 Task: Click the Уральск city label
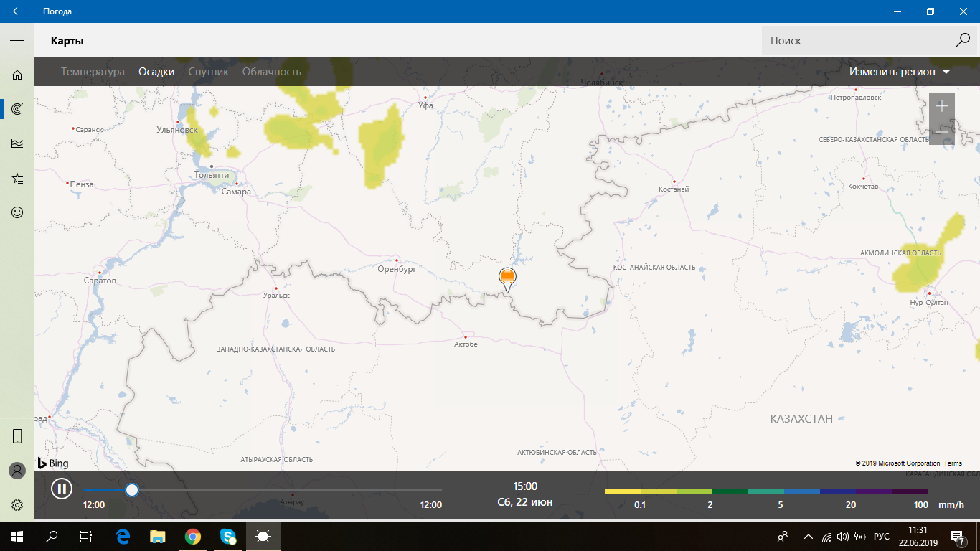coord(276,295)
